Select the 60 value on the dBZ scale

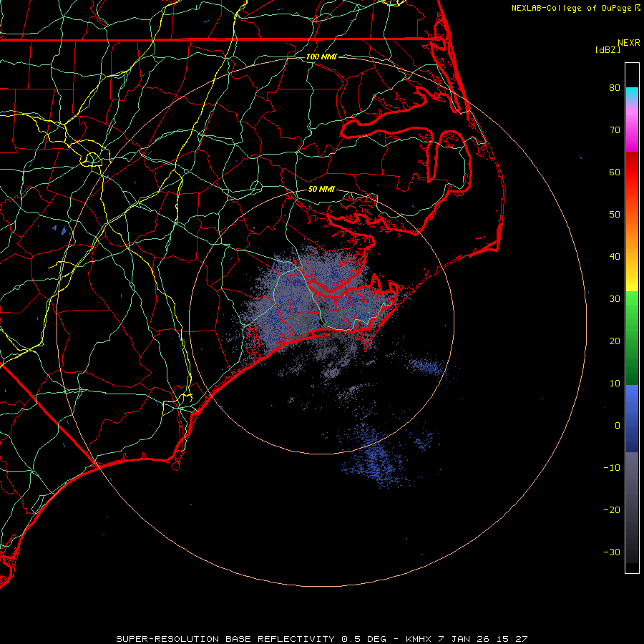[x=615, y=172]
